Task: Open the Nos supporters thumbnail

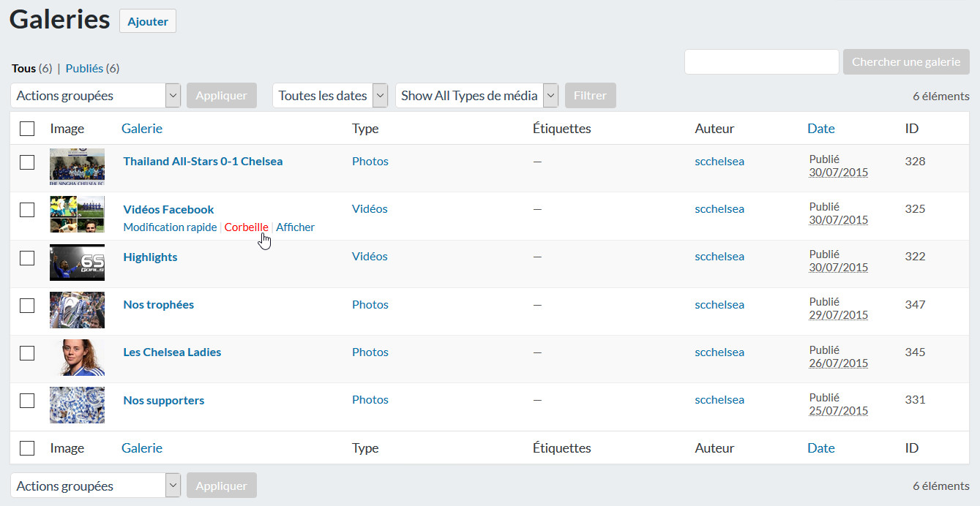Action: click(x=77, y=405)
